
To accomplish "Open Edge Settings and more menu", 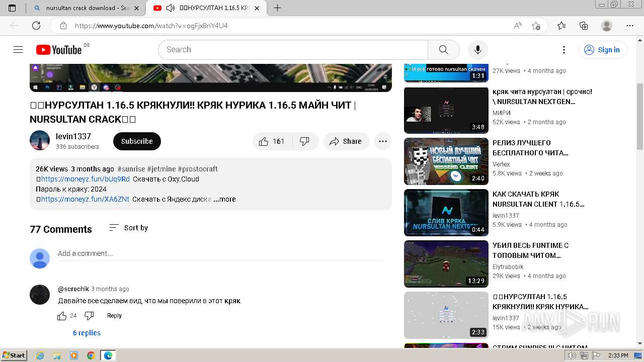I will 629,26.
